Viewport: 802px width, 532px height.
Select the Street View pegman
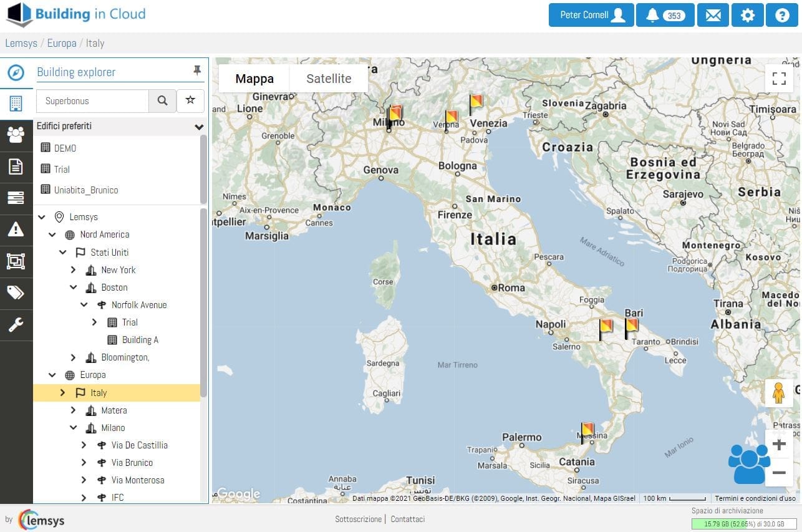point(779,393)
